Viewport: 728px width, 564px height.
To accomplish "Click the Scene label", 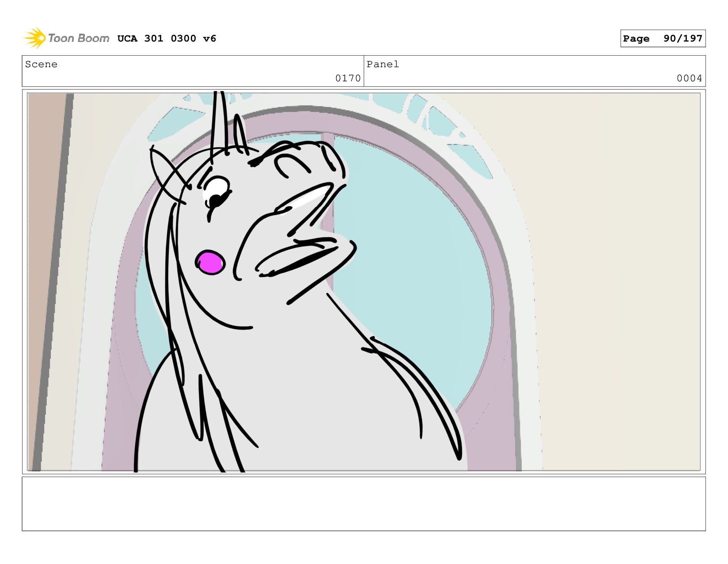I will pos(41,64).
